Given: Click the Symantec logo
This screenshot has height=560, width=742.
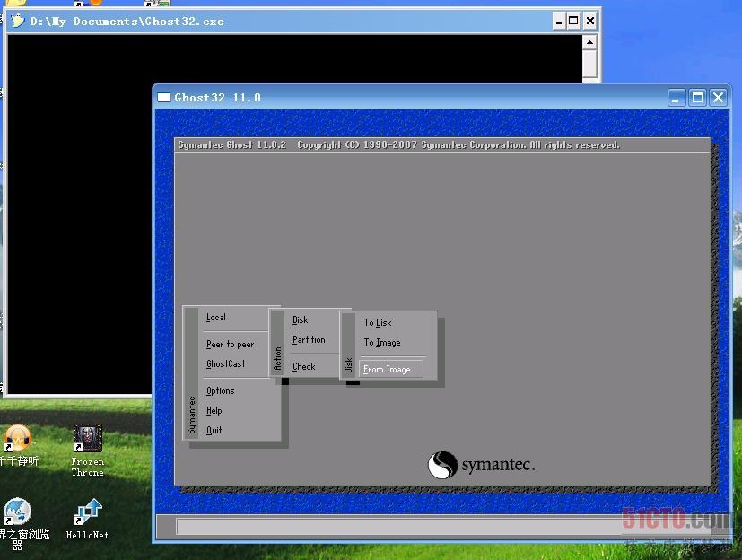Looking at the screenshot, I should tap(481, 465).
